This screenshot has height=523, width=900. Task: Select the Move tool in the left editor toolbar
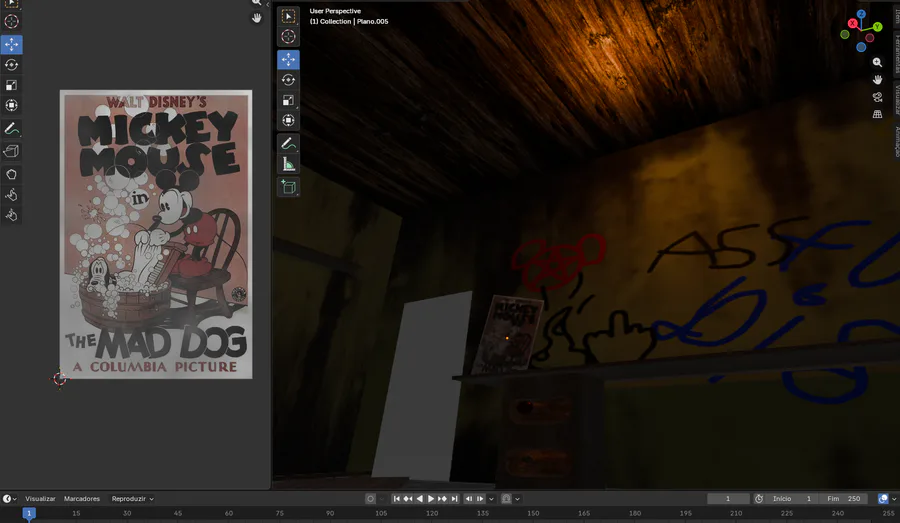coord(11,44)
